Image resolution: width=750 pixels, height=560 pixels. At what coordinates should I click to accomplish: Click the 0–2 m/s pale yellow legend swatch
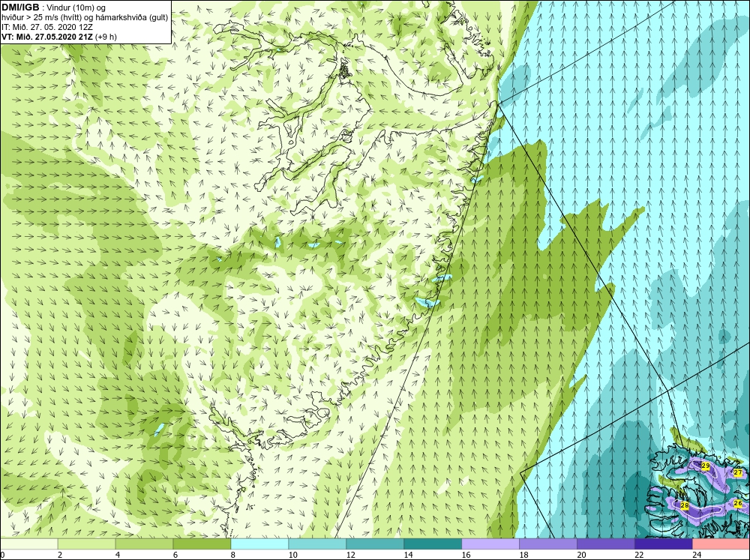pos(29,544)
